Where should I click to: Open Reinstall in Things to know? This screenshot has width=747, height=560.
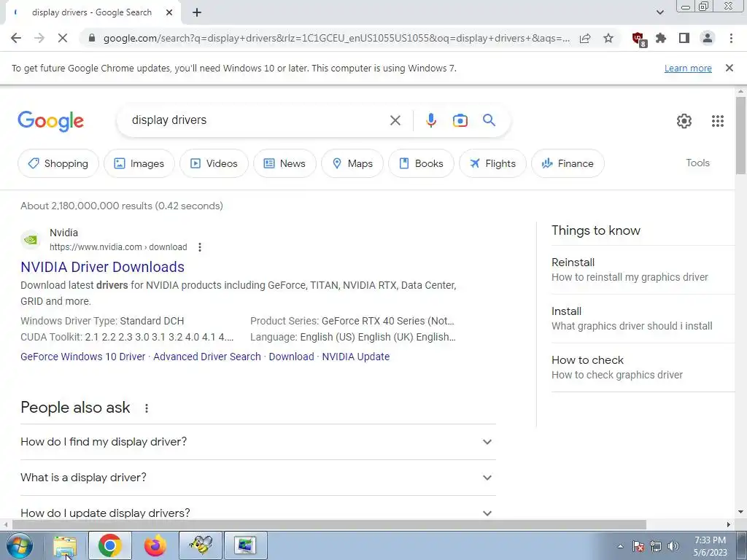pos(643,270)
